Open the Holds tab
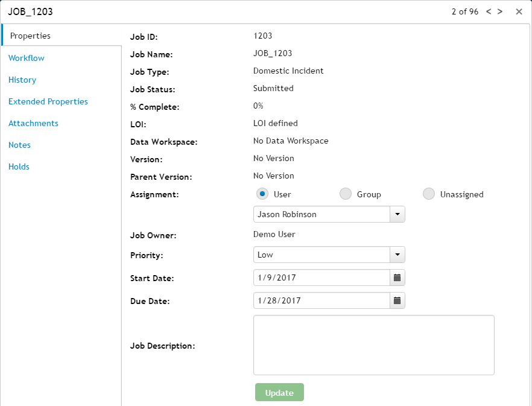The height and width of the screenshot is (406, 532). (x=19, y=167)
